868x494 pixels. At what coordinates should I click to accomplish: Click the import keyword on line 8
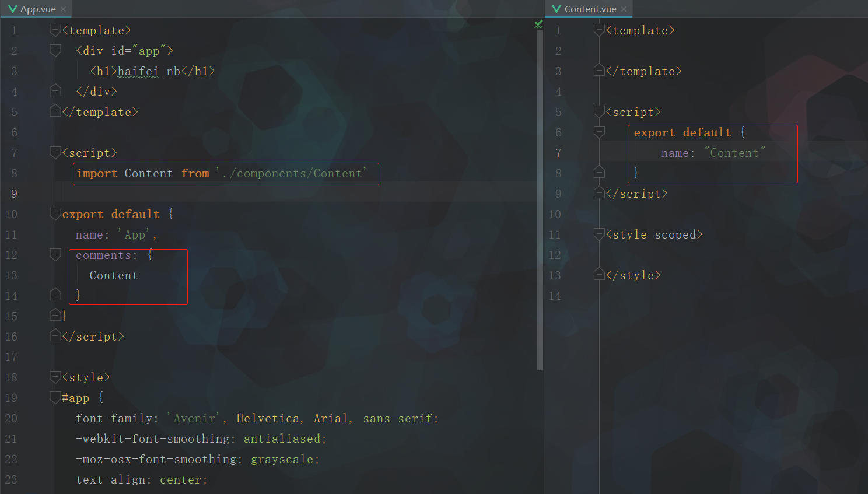(97, 174)
